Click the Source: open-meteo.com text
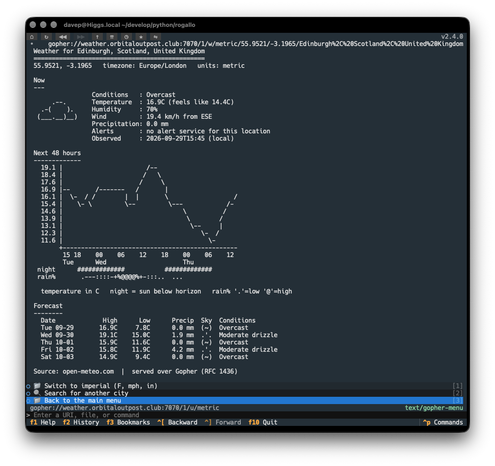Screen dimensions: 495x466 74,371
